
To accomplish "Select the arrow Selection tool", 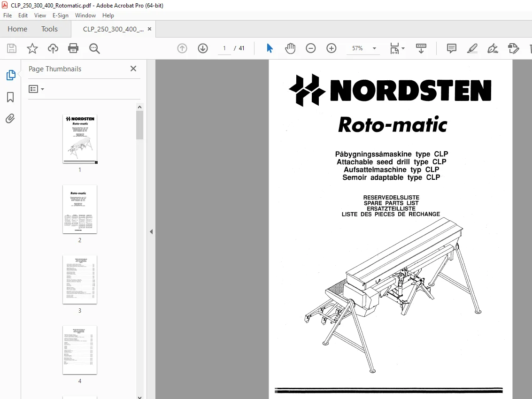I will (270, 48).
